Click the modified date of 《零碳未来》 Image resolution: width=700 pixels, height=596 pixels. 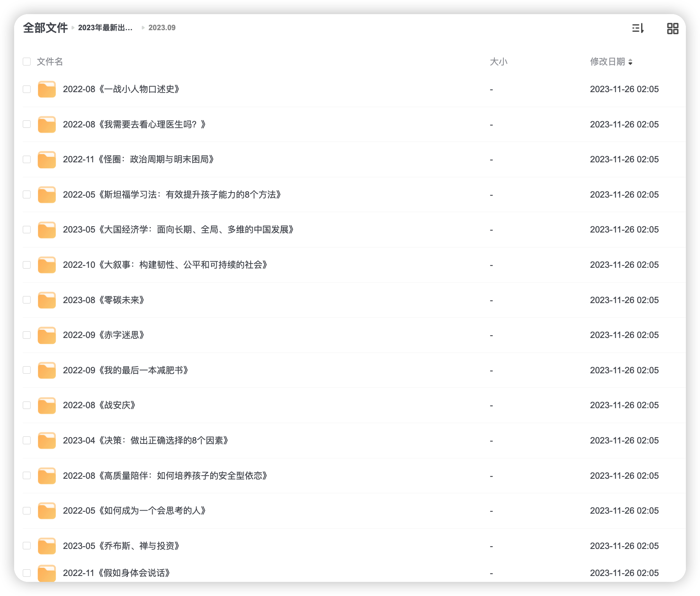tap(624, 300)
